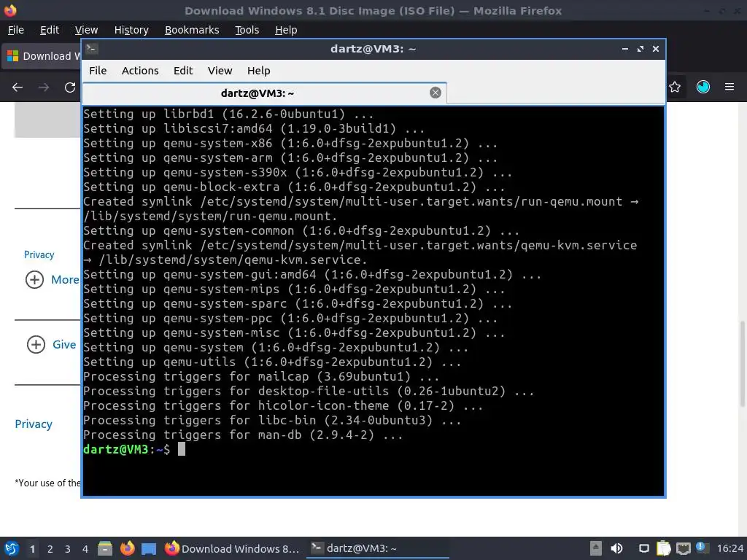Select the dartz@VM3: ~ terminal tab
The height and width of the screenshot is (560, 747).
[264, 93]
